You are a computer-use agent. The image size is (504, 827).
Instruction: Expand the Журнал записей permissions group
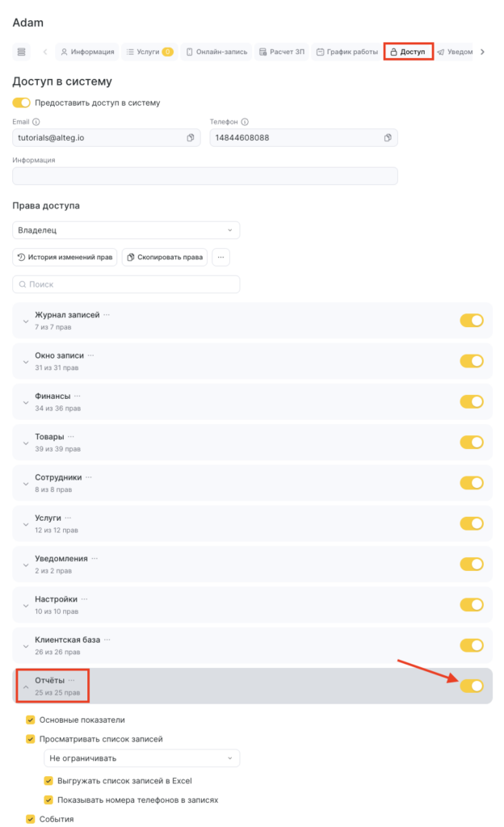24,321
